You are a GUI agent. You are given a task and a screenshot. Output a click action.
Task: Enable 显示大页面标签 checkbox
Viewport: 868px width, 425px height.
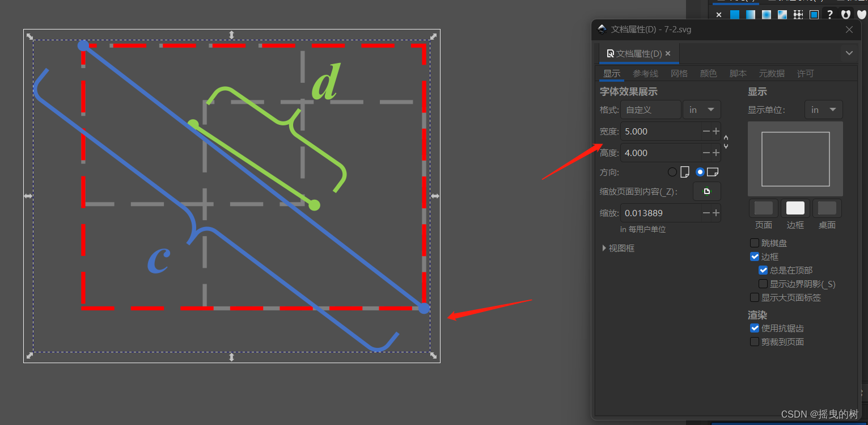(755, 297)
